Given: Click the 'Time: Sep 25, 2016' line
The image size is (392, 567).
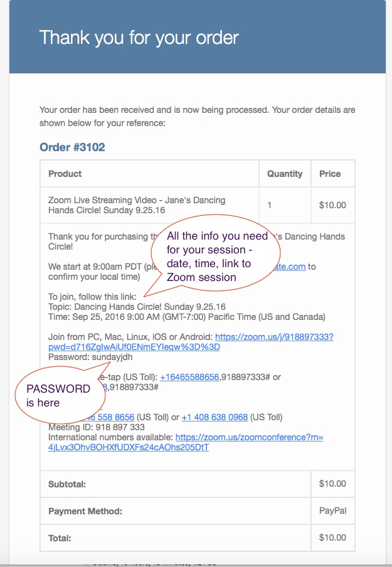Looking at the screenshot, I should pyautogui.click(x=186, y=317).
